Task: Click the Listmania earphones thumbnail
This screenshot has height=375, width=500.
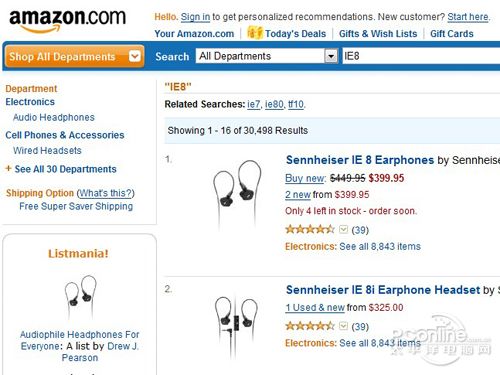Action: pos(80,297)
